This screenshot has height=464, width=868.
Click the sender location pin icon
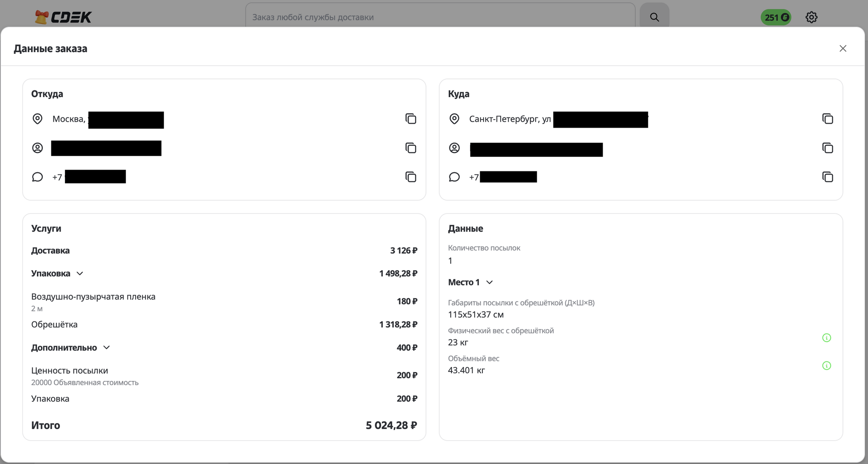(37, 119)
